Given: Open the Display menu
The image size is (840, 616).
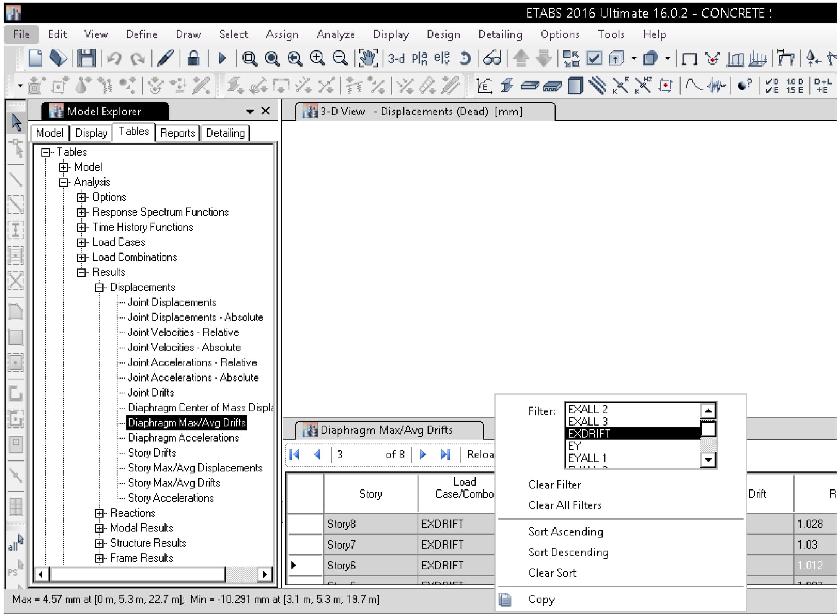Looking at the screenshot, I should [x=391, y=34].
